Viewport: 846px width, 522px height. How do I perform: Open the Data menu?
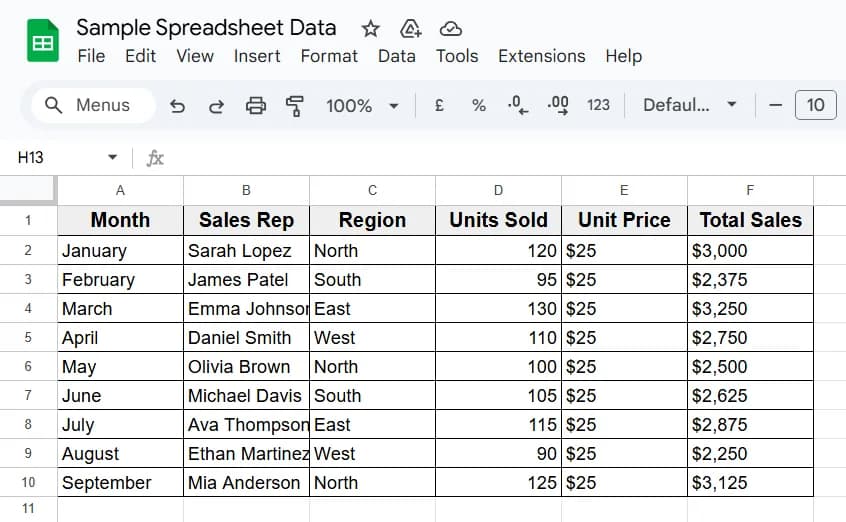click(397, 56)
